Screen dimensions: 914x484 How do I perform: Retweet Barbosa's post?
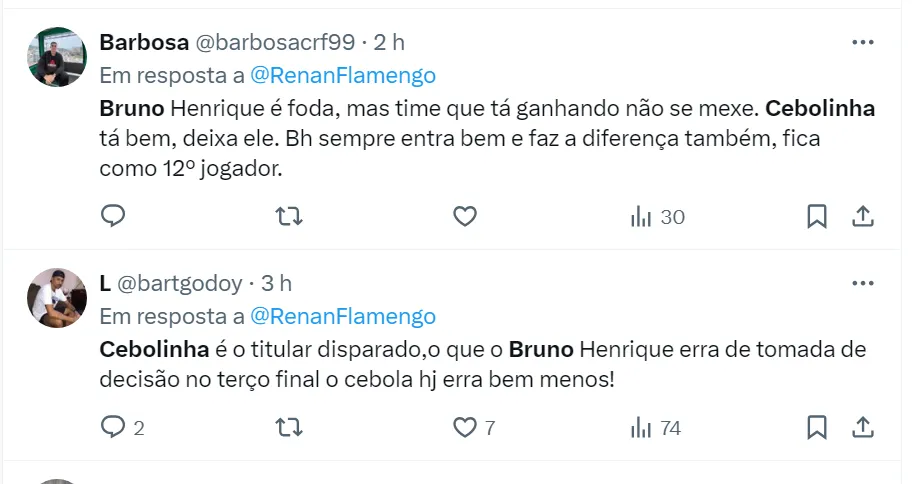pos(288,216)
